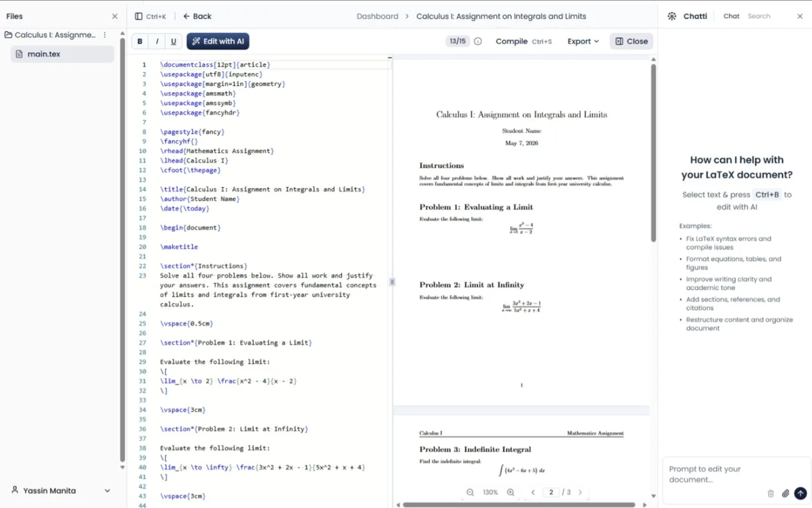Click the 130% zoom level label
The image size is (812, 508).
(490, 492)
